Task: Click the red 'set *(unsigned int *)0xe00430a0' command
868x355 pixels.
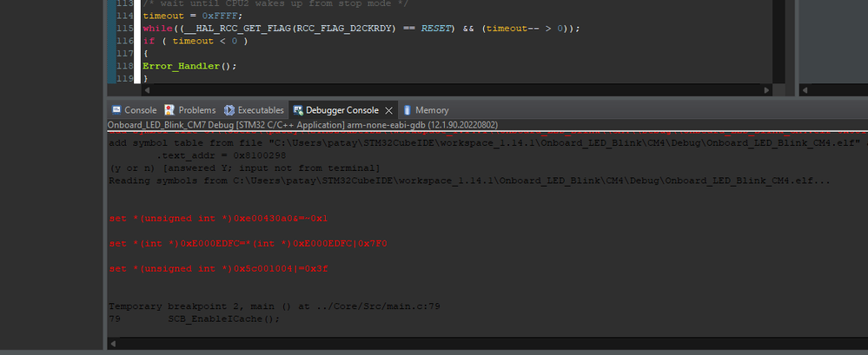Action: pos(218,219)
